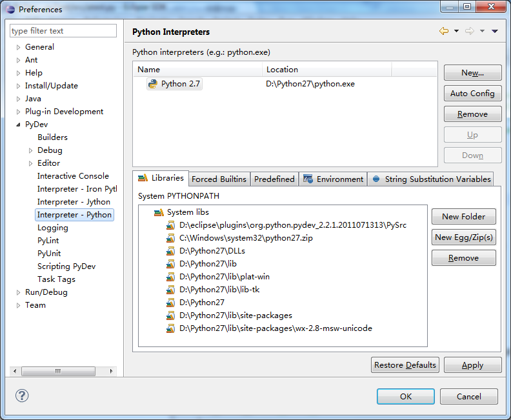Expand the Java preferences node

click(x=18, y=99)
